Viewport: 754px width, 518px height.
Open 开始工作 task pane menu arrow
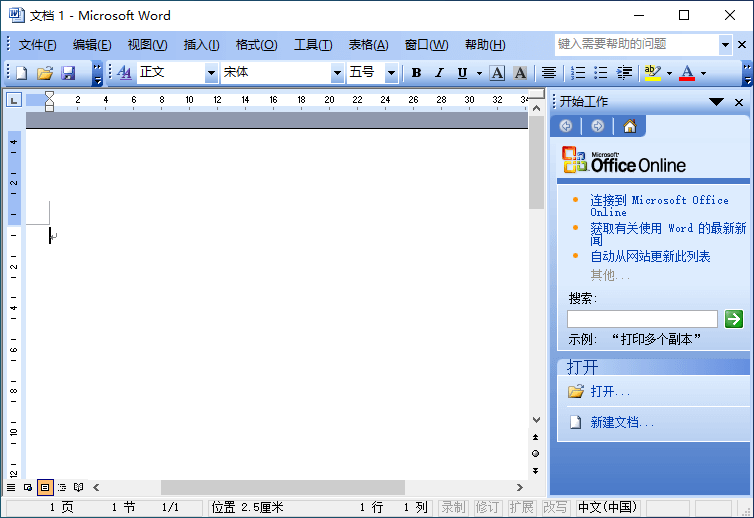pos(716,101)
